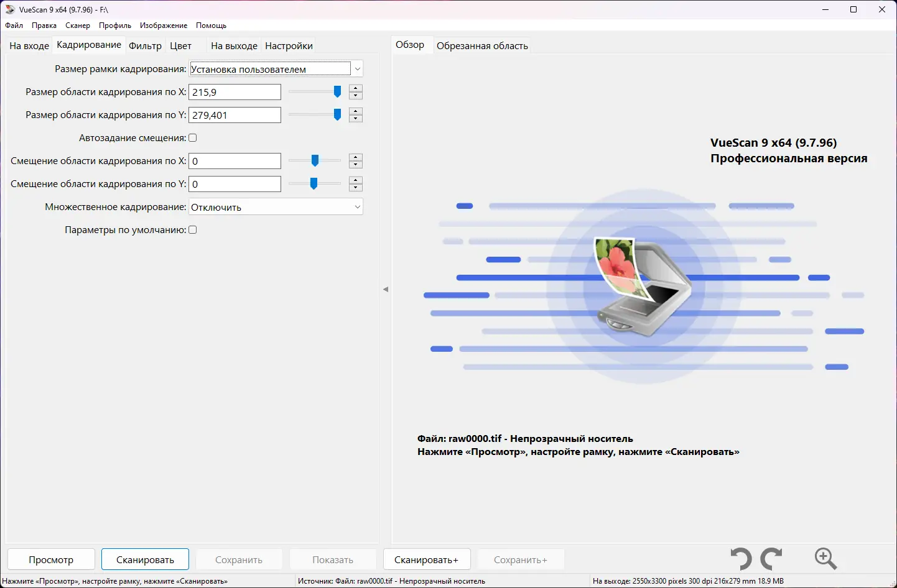Click the crop size Y field showing 279,401
Screen dimensions: 897x588
235,115
